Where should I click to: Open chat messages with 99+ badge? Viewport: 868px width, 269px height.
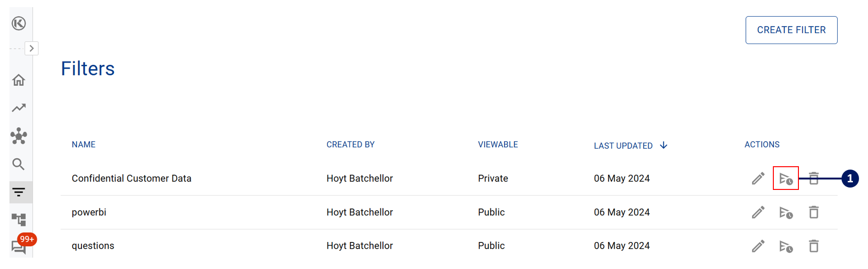point(19,246)
